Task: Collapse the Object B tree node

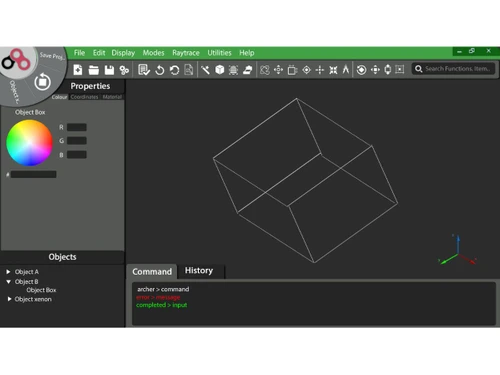Action: pos(8,282)
